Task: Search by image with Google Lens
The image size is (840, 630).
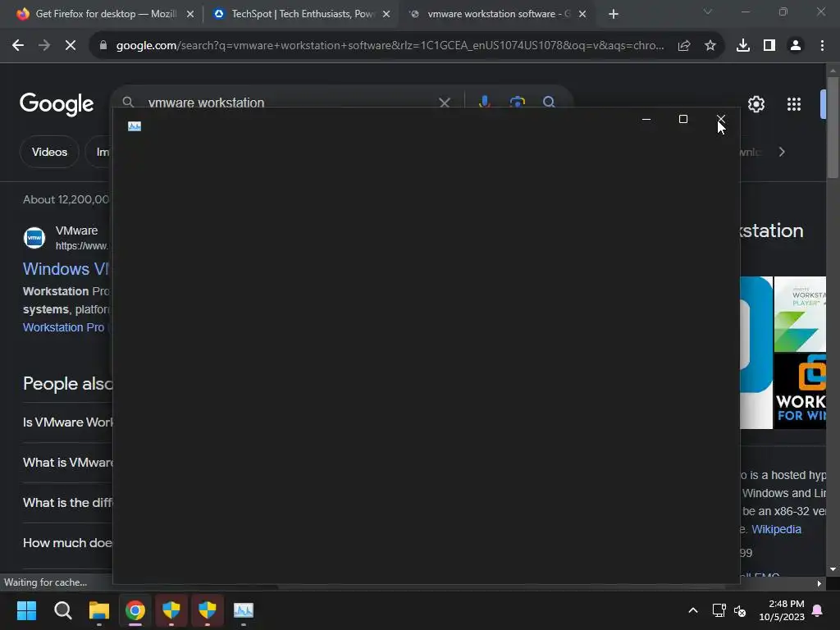Action: pos(517,102)
